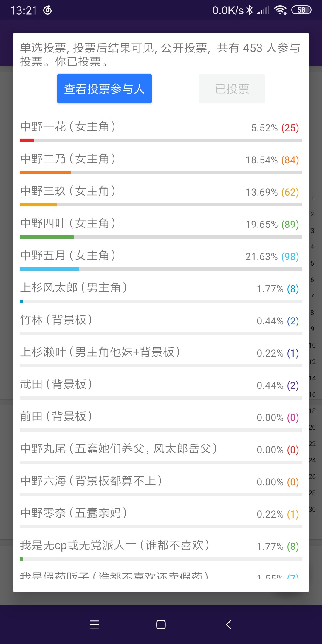
Task: Tap the disabled 已投票 button
Action: click(232, 89)
